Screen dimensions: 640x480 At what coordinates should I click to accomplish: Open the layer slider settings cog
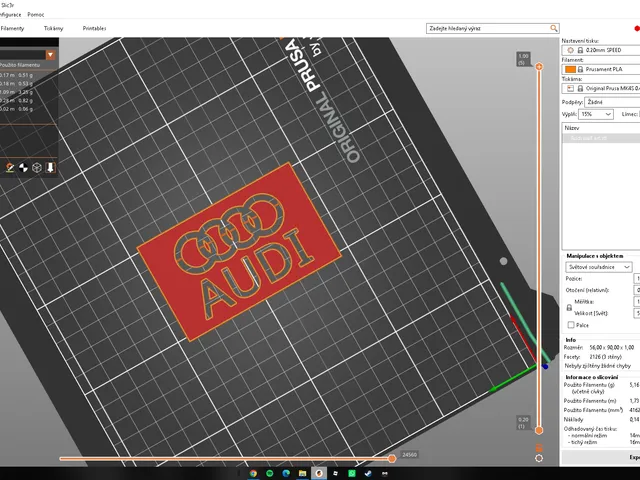(x=539, y=458)
